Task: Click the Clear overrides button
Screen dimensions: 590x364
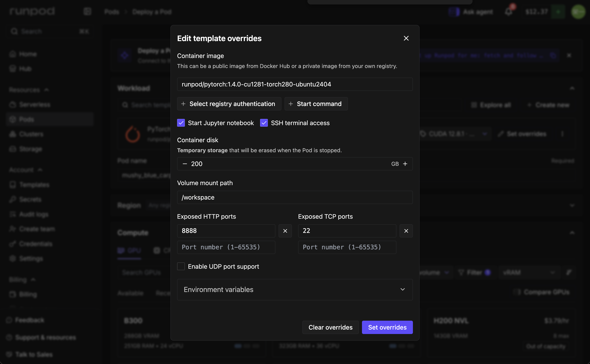Action: pyautogui.click(x=330, y=327)
